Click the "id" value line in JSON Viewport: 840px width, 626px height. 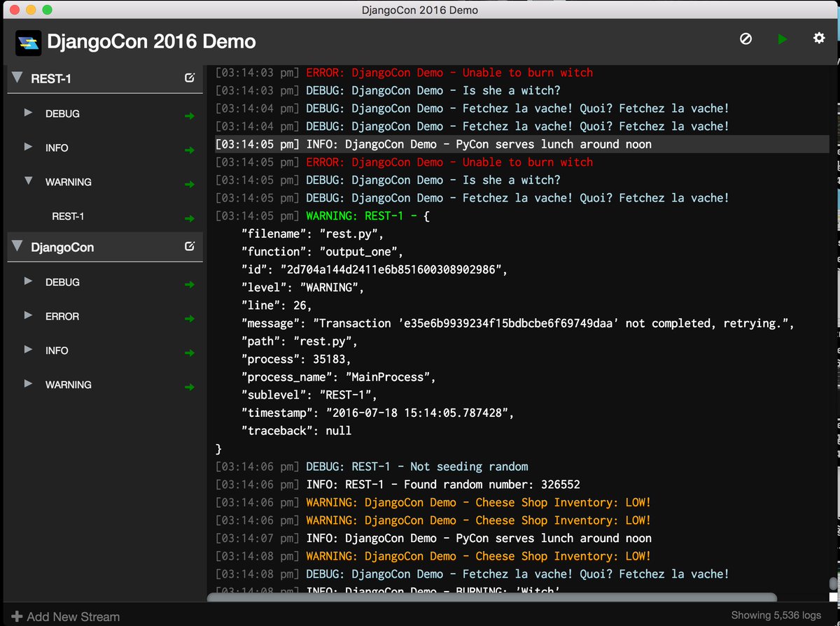(x=374, y=269)
